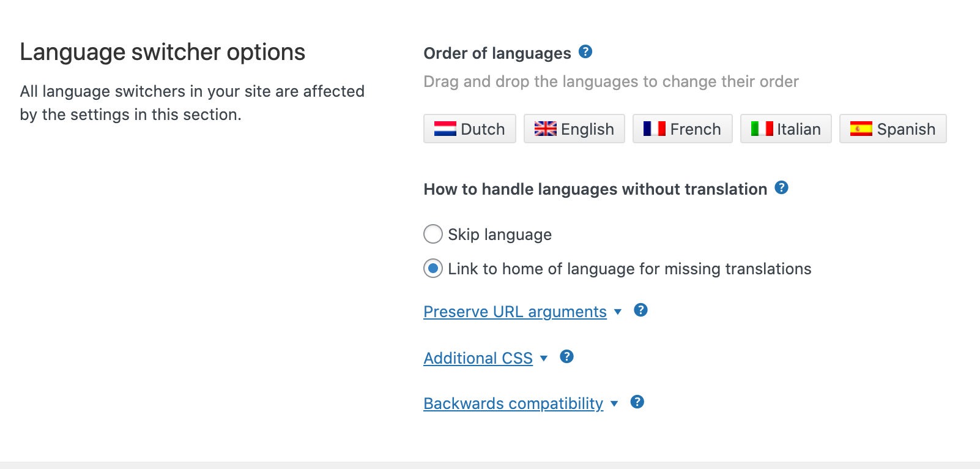Screen dimensions: 980x469
Task: Expand the Additional CSS disclosure arrow
Action: [544, 358]
